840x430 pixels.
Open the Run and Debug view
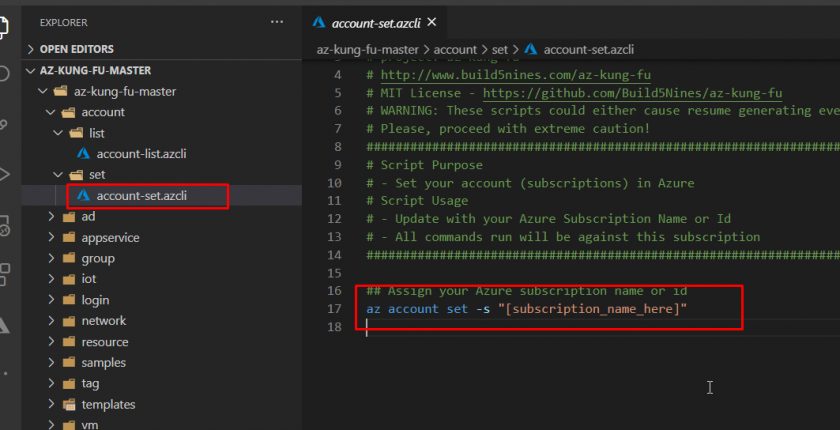tap(6, 173)
